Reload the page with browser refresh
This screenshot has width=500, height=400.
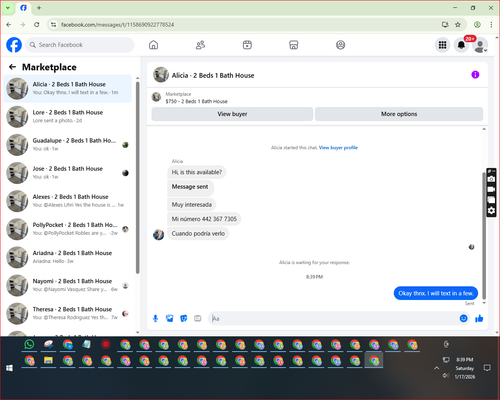point(37,25)
